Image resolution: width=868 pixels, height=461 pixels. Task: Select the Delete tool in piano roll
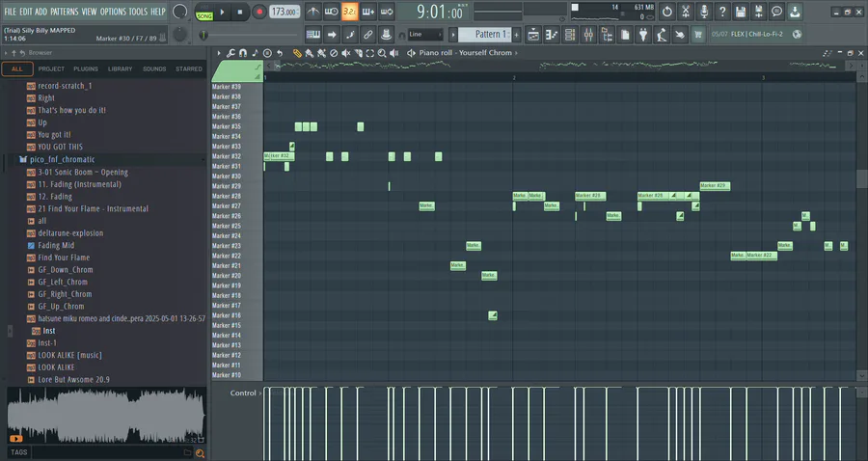(x=334, y=53)
